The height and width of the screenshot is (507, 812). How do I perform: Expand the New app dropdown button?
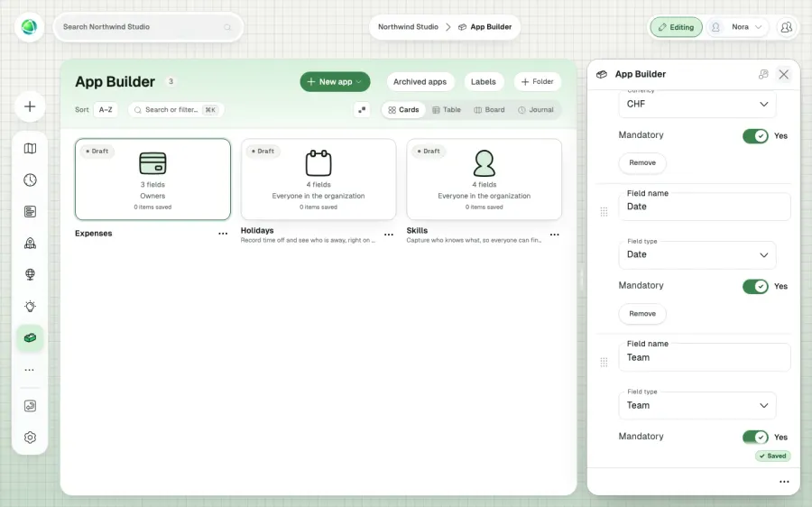[x=335, y=82]
